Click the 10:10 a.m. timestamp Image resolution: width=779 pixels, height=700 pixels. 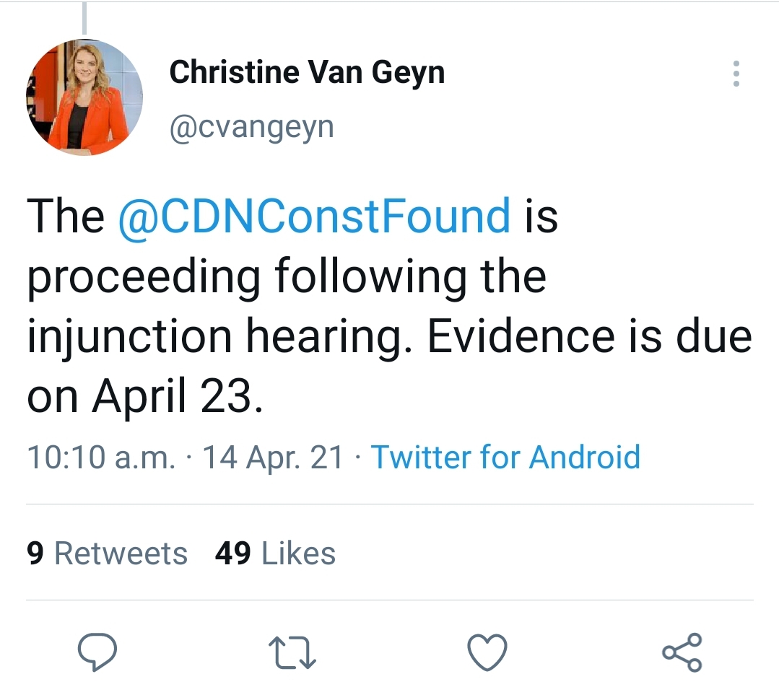click(x=101, y=458)
